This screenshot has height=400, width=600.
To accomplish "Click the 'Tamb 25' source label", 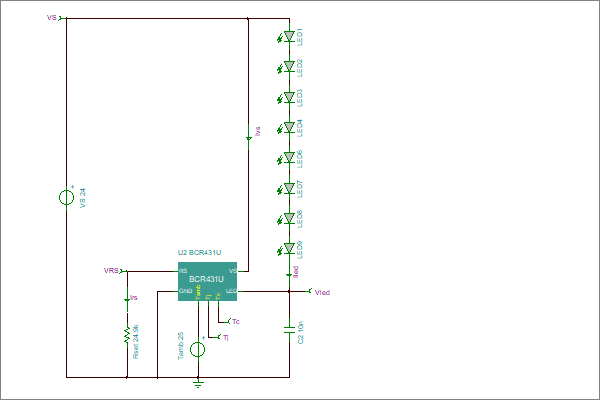I will [x=181, y=346].
